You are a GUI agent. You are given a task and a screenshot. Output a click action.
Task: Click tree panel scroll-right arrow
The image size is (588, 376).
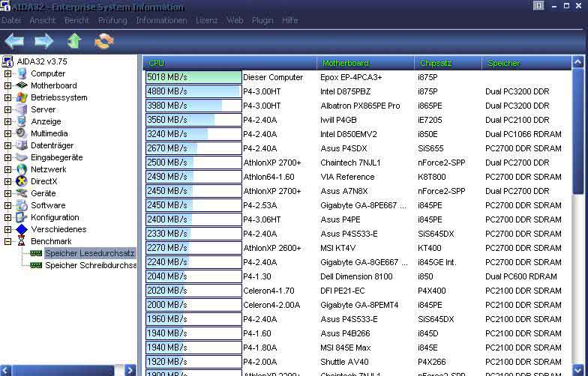pyautogui.click(x=130, y=370)
